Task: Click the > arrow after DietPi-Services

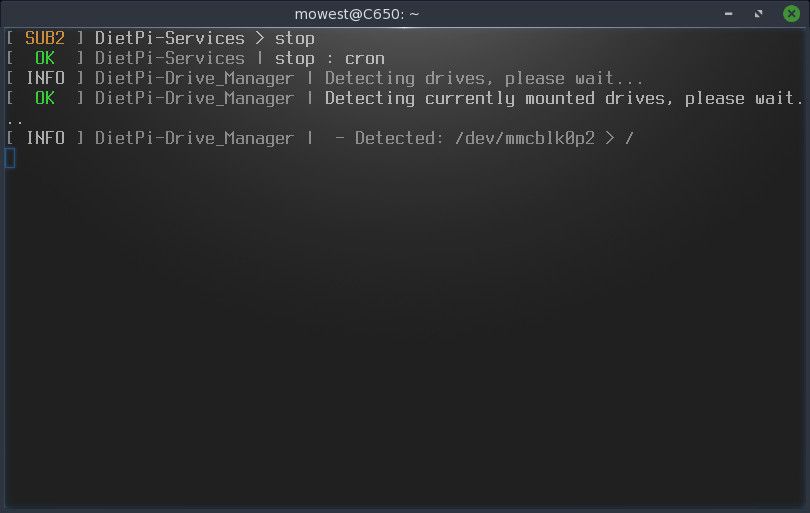Action: click(x=259, y=38)
